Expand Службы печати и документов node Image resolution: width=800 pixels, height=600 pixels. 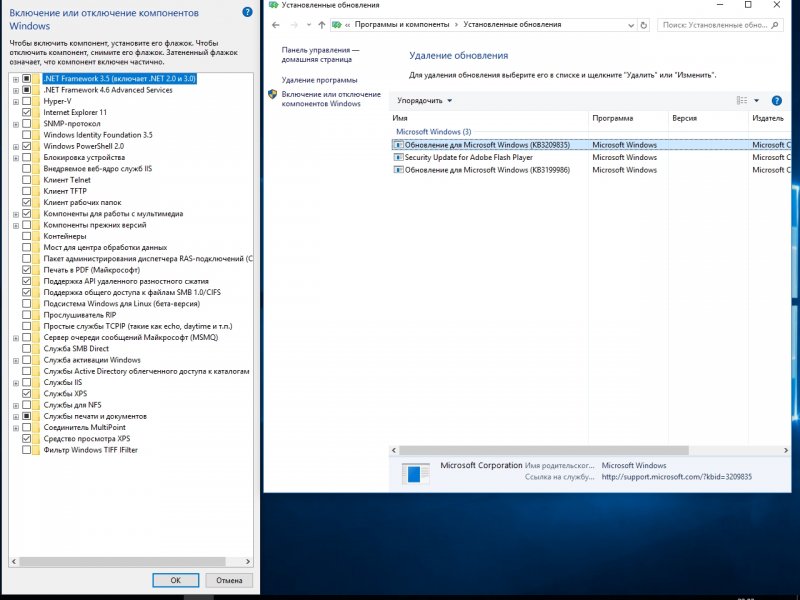(16, 416)
